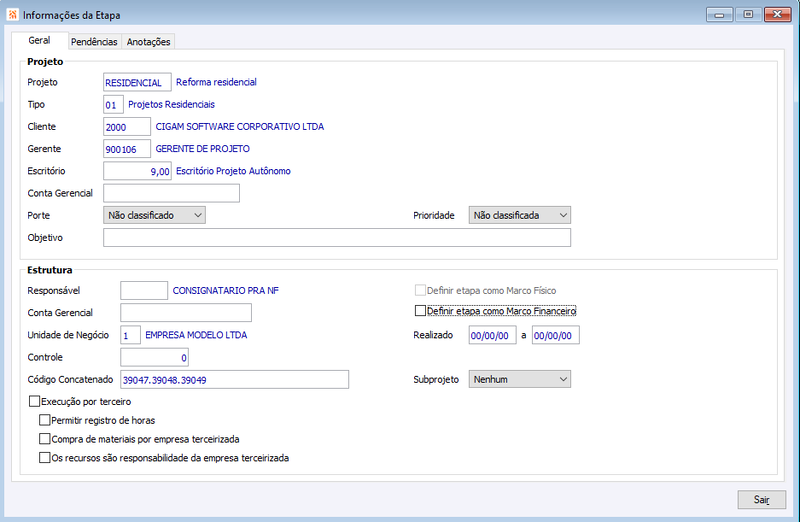Click the Objetivo text field
The width and height of the screenshot is (800, 522).
pyautogui.click(x=337, y=238)
